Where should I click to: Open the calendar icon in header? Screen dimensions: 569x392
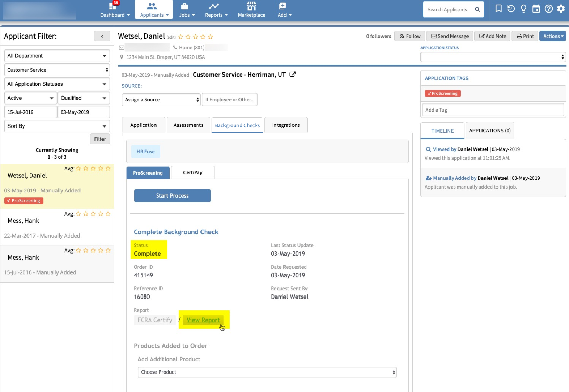536,9
